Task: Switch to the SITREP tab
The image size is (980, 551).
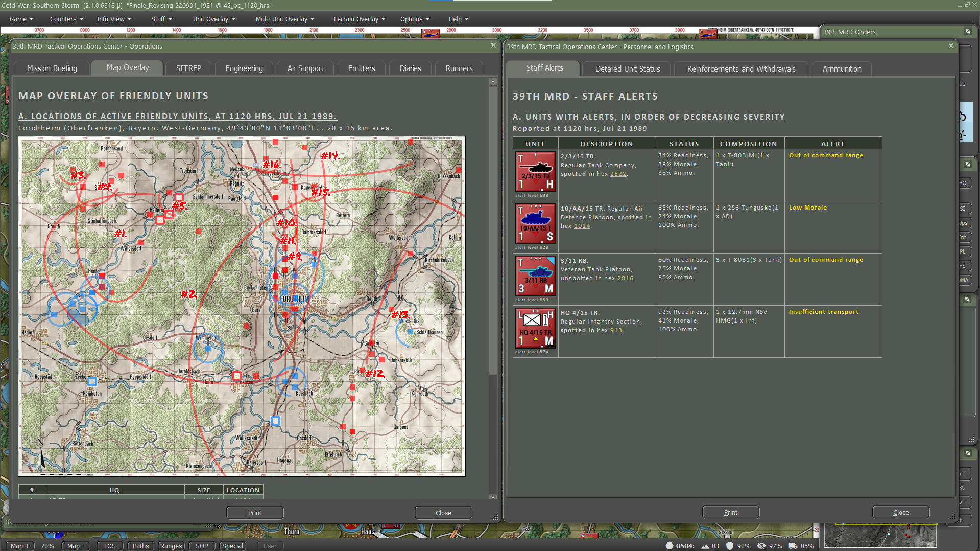Action: (x=188, y=68)
